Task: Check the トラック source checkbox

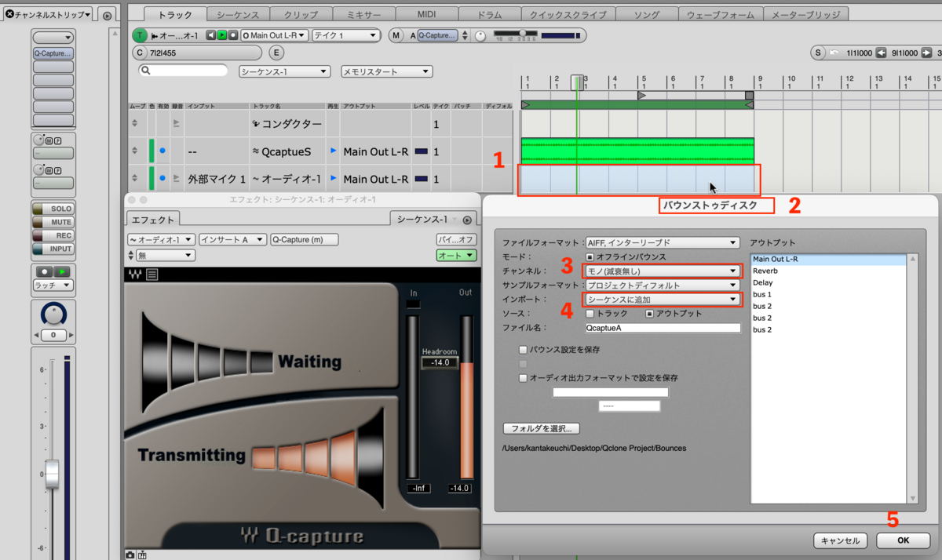Action: (x=590, y=314)
